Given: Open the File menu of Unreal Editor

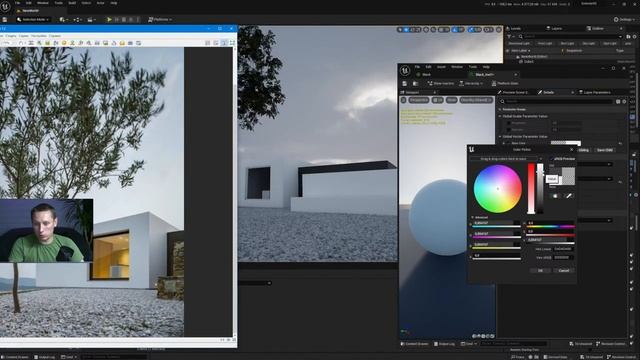Looking at the screenshot, I should click(x=17, y=3).
